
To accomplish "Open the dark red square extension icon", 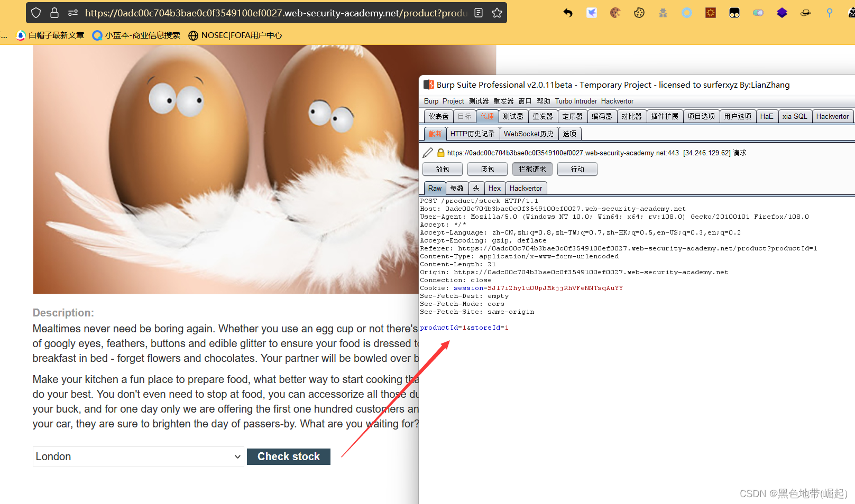I will pos(711,13).
